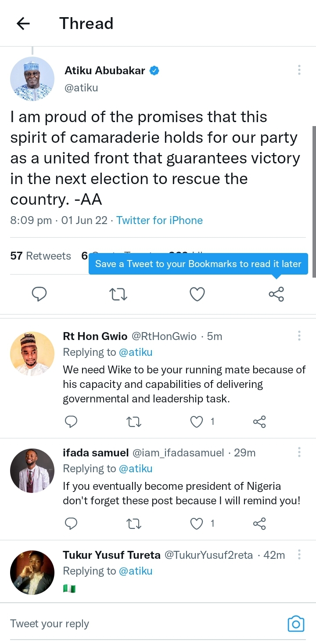The height and width of the screenshot is (644, 316).
Task: Reply to ifada samuel's comment
Action: [x=71, y=524]
